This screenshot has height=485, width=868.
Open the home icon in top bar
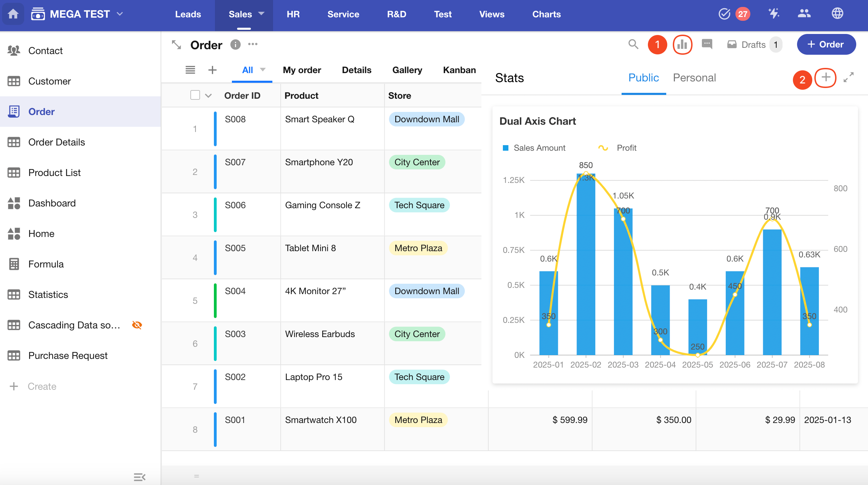(x=13, y=14)
